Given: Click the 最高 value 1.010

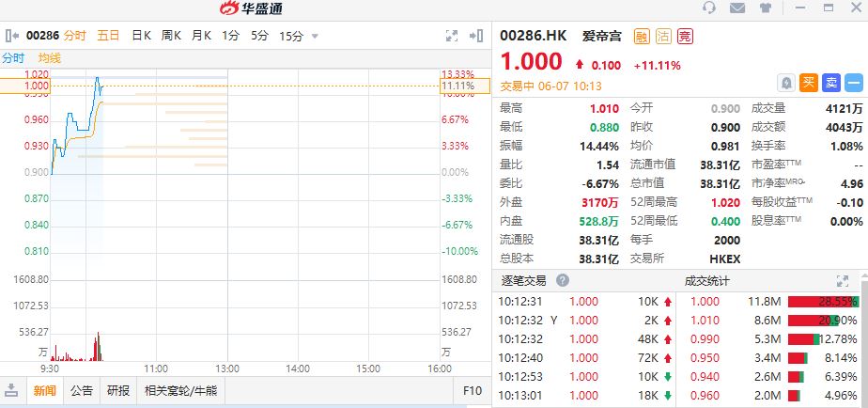Looking at the screenshot, I should click(604, 109).
